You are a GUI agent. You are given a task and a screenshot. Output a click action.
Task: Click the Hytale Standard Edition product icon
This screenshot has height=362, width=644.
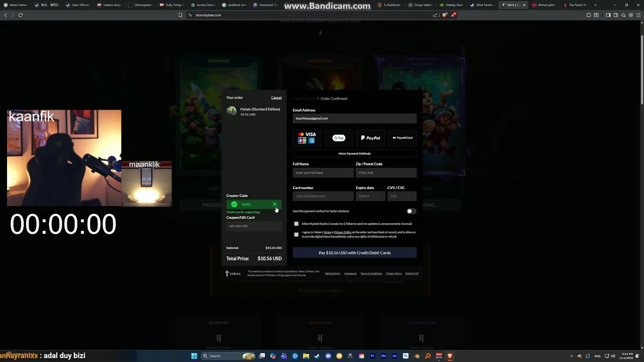231,111
